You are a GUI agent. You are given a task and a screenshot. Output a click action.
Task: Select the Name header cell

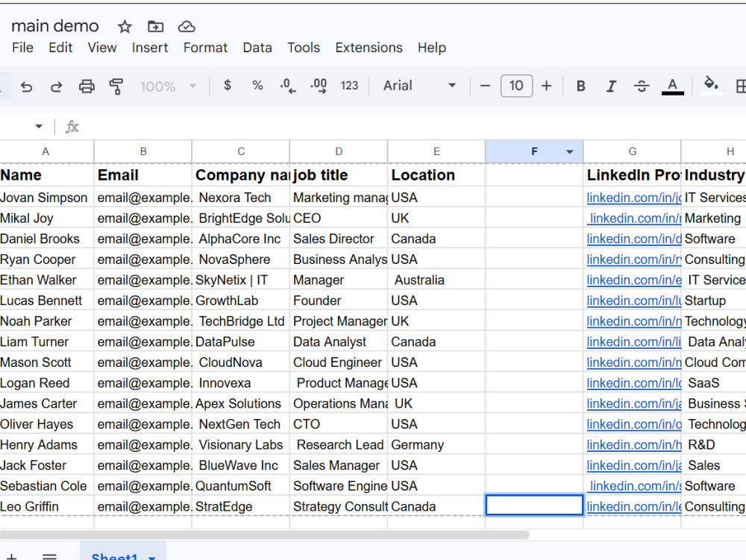click(x=46, y=175)
